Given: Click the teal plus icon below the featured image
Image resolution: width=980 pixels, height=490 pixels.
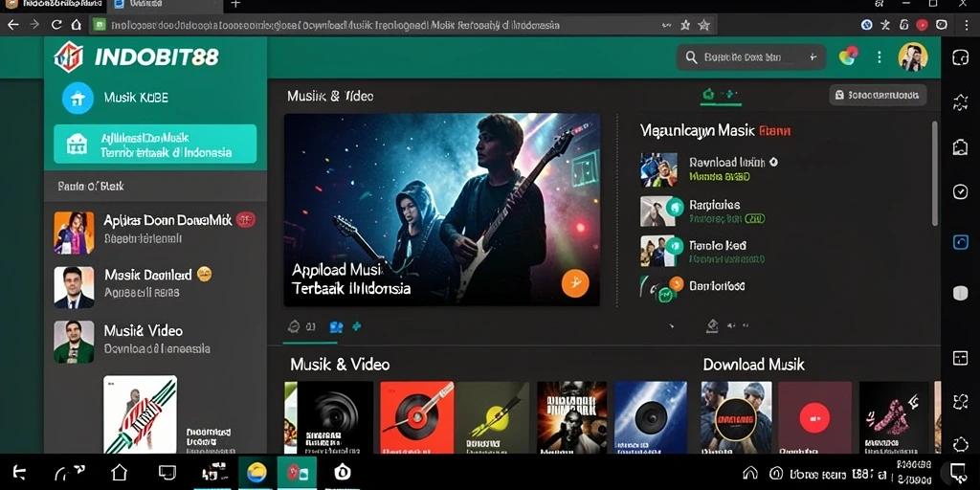Looking at the screenshot, I should 357,326.
